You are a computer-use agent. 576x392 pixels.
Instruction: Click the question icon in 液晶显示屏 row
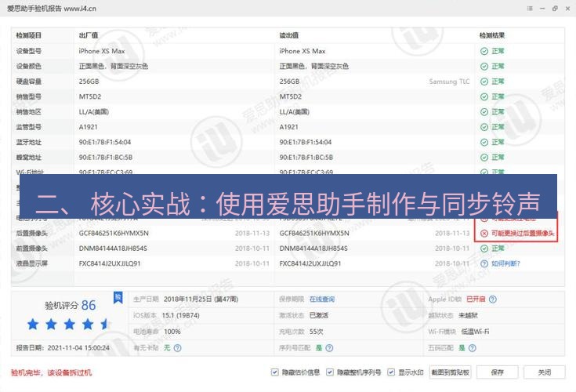[x=484, y=263]
